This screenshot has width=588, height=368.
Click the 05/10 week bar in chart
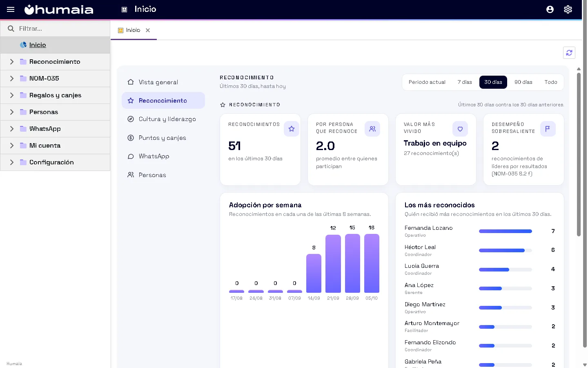(x=372, y=263)
